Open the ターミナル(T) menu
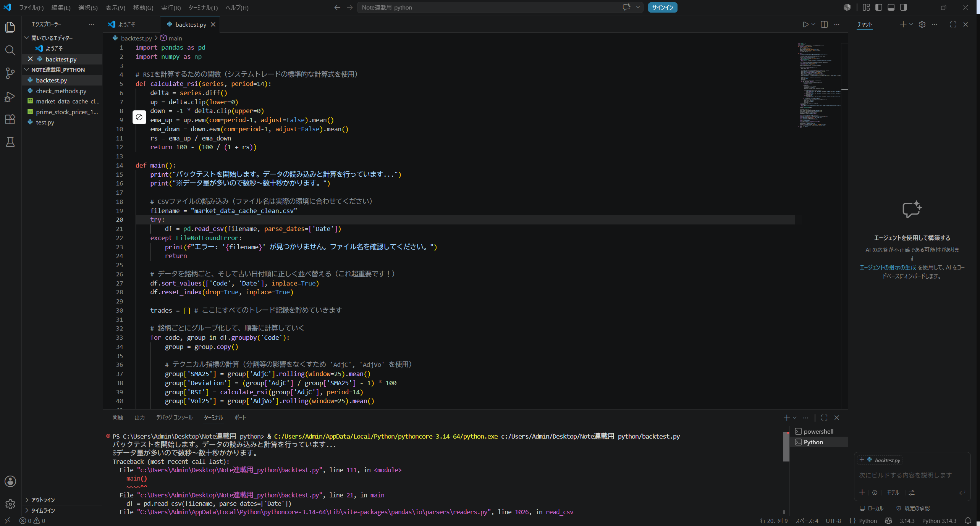Viewport: 980px width, 526px height. 203,8
